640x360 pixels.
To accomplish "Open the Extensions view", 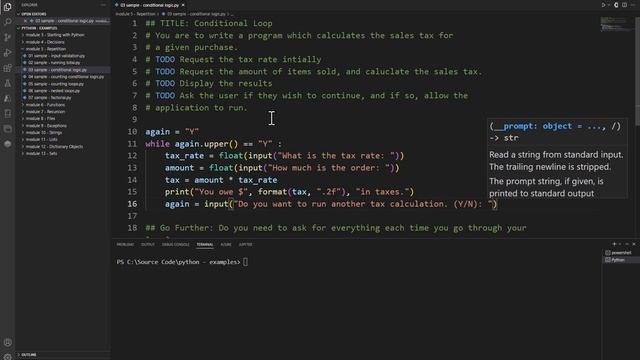I will [x=7, y=68].
